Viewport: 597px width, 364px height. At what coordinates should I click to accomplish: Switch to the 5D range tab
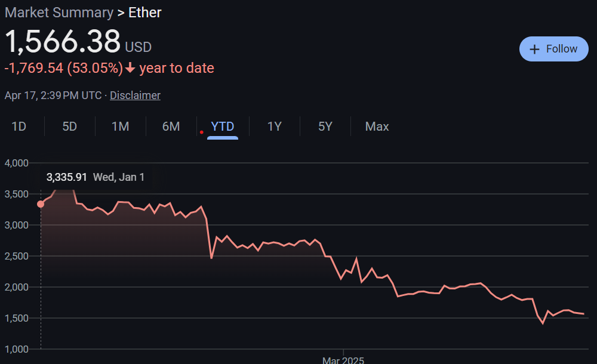pyautogui.click(x=69, y=127)
